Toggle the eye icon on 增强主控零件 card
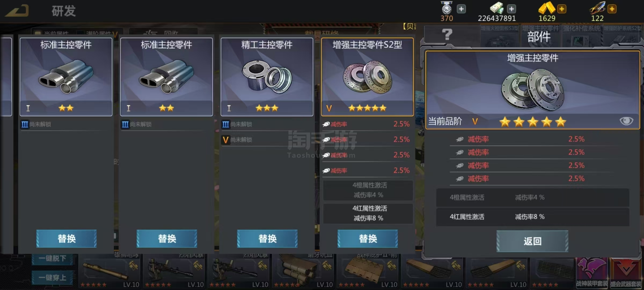The height and width of the screenshot is (290, 644). pos(626,121)
